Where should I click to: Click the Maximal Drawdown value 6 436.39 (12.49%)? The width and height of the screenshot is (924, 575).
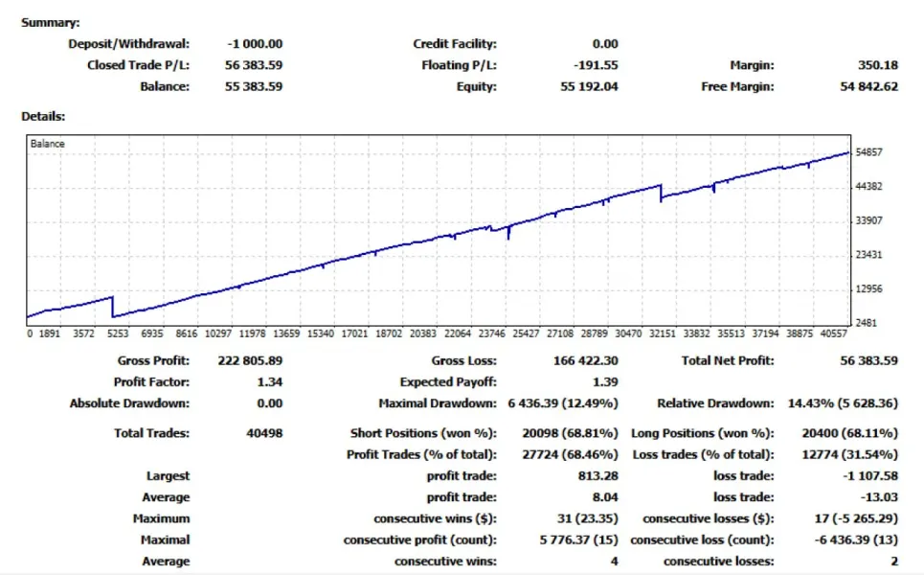point(563,403)
